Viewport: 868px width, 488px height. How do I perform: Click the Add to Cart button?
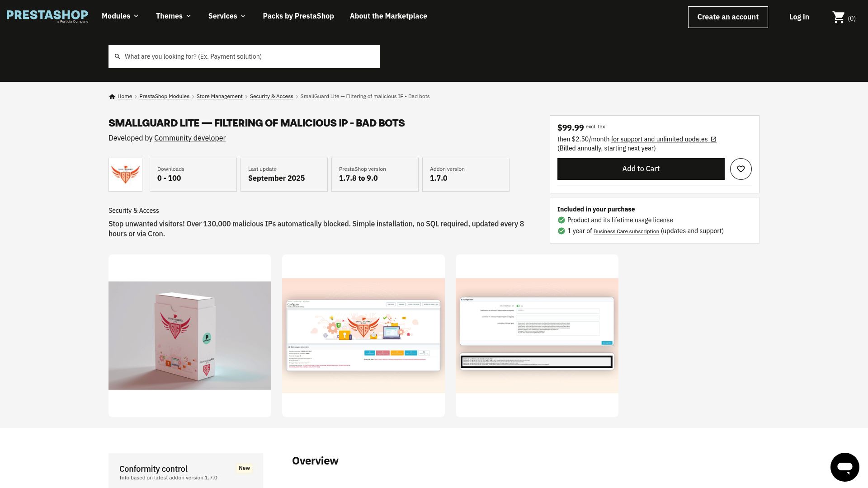[x=641, y=169]
